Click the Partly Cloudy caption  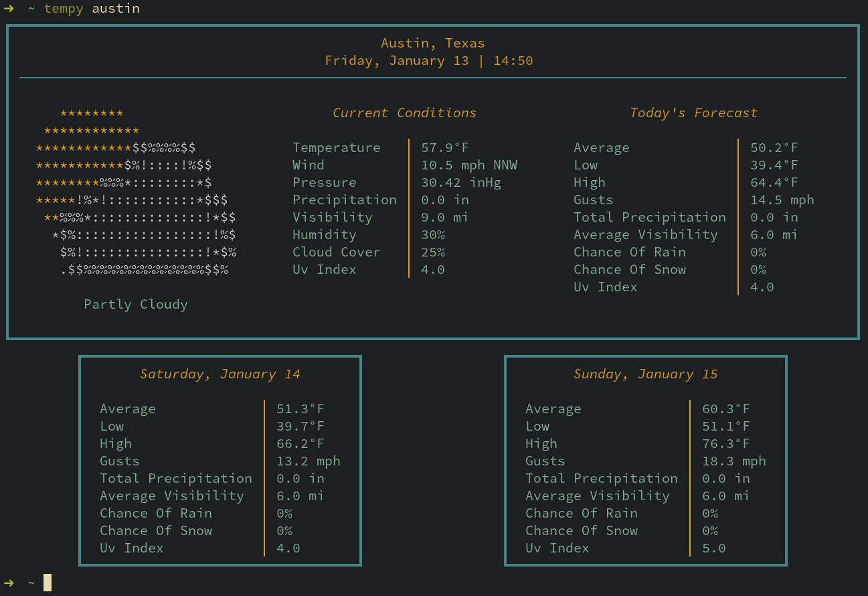[x=135, y=304]
